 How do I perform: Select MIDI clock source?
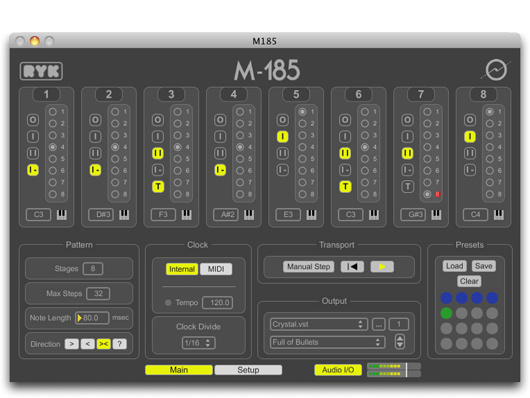216,269
